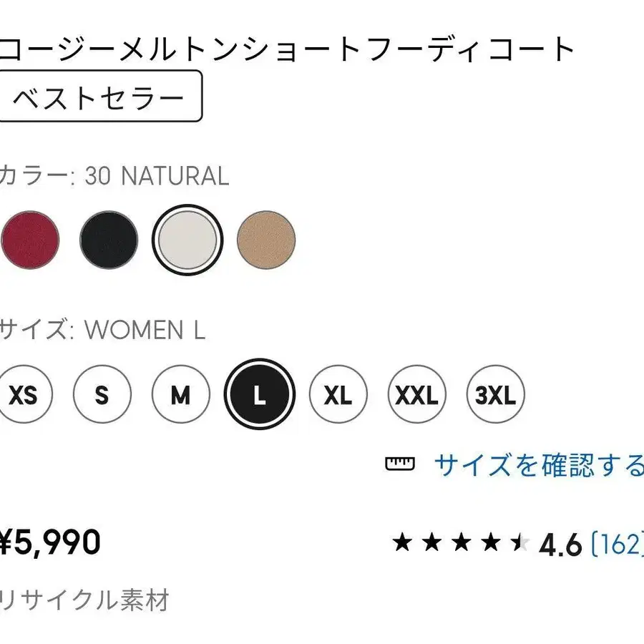Click the star rating icons

tap(459, 544)
